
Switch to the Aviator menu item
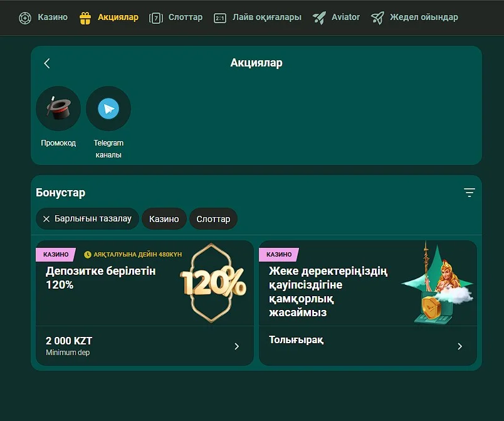(345, 18)
